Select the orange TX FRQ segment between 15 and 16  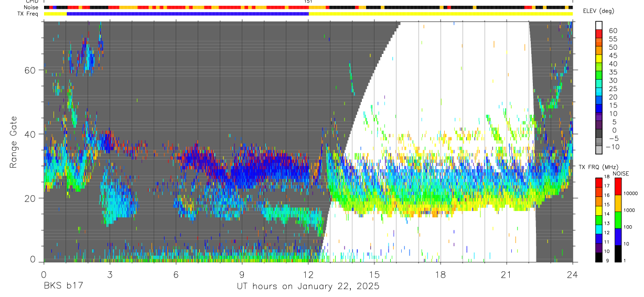[599, 201]
